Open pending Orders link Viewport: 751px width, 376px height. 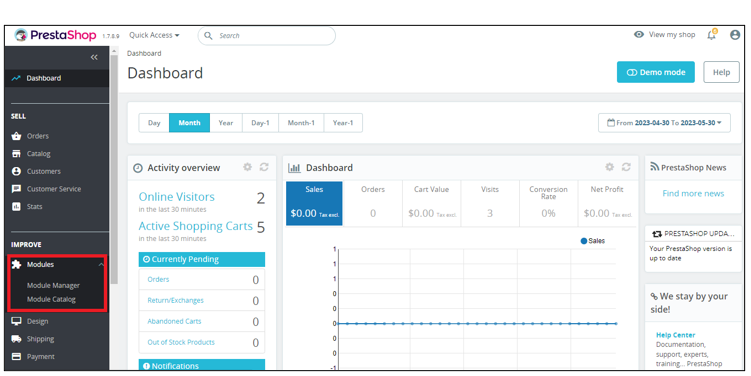[x=158, y=279]
